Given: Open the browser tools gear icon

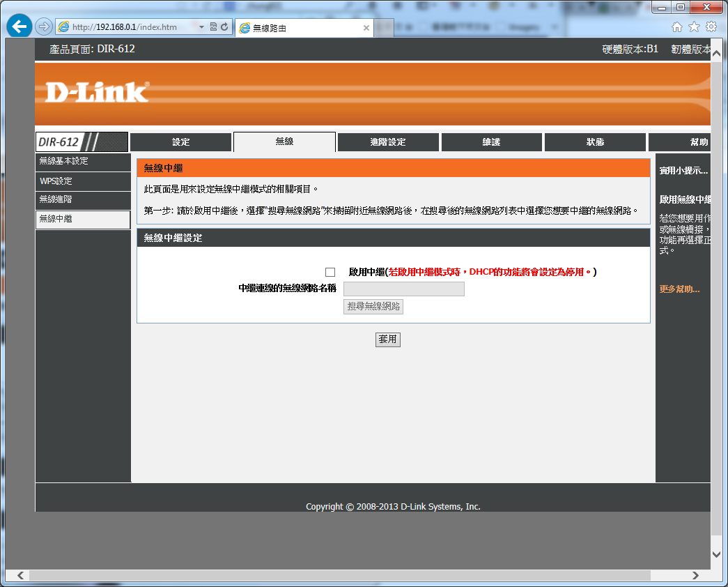Looking at the screenshot, I should (x=711, y=26).
